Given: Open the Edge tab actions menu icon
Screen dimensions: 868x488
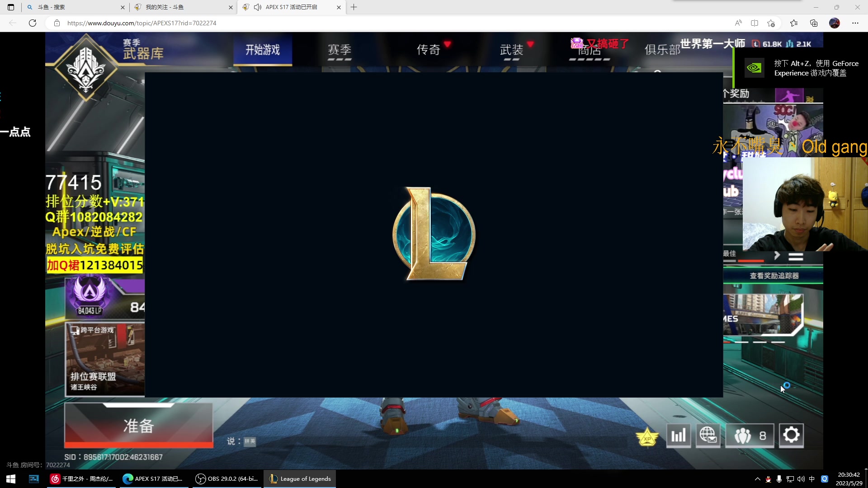Looking at the screenshot, I should (11, 7).
